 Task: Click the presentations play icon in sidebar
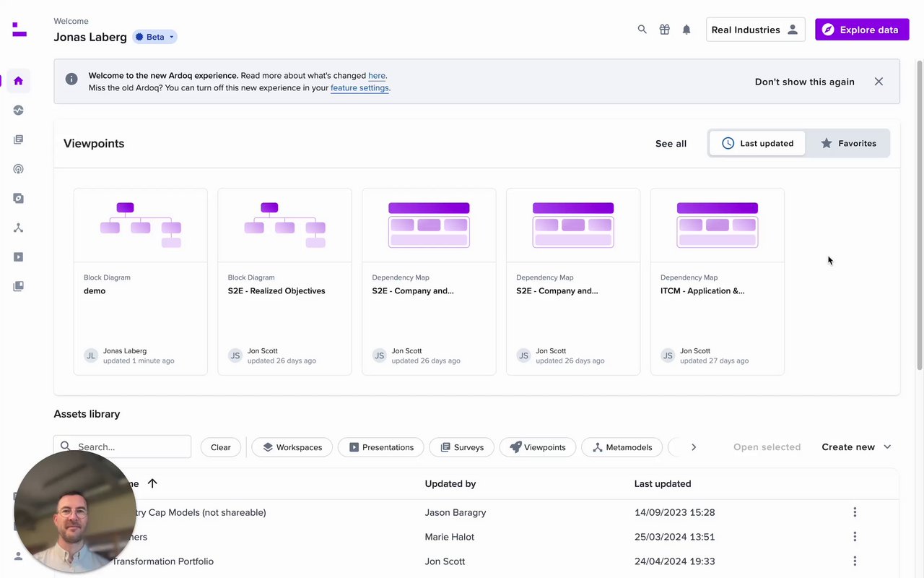pos(19,257)
